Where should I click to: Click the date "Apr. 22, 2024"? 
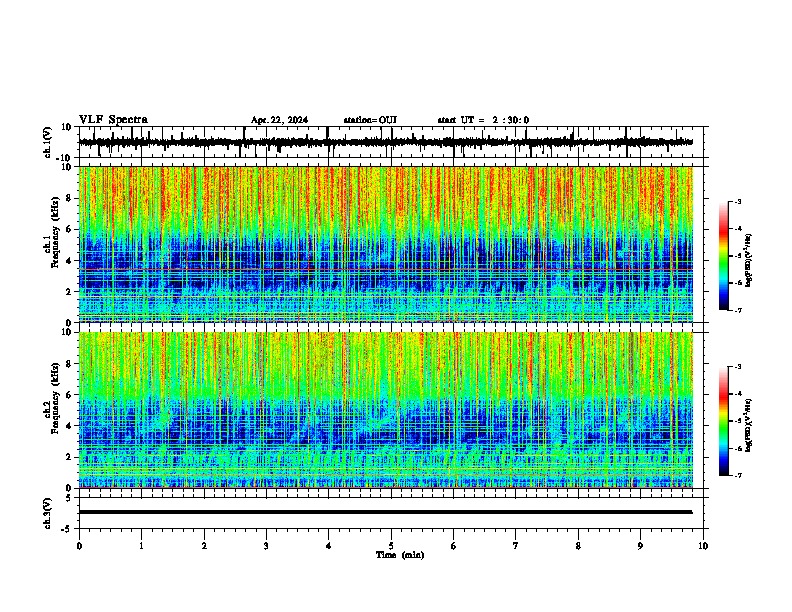(279, 120)
